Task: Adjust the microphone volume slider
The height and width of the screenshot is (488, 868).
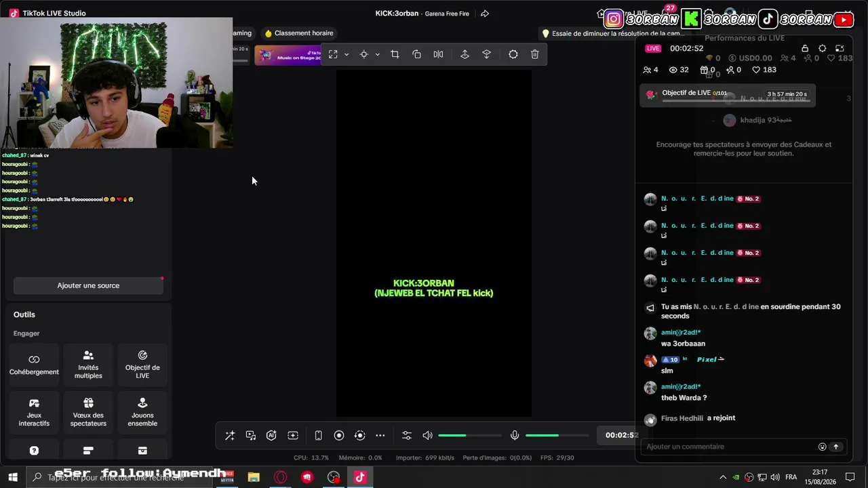Action: click(x=557, y=435)
